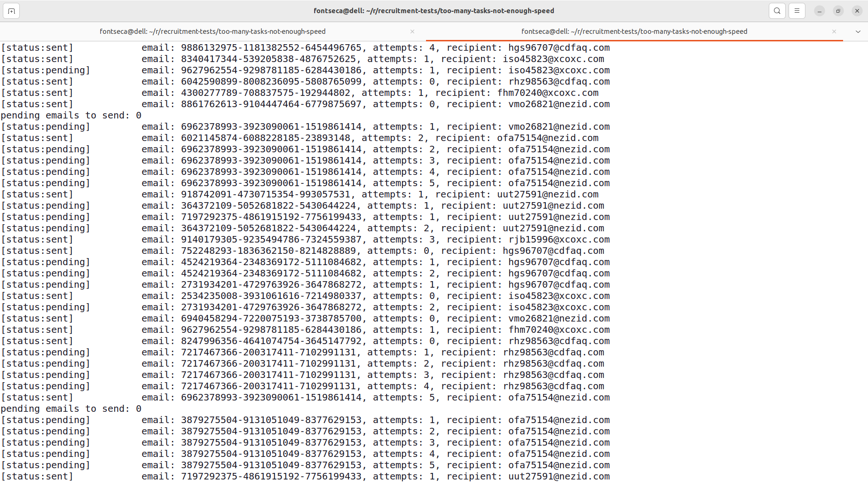Click sent 9627962554 line to fhm70240@xcoxc.com
Viewport: 868px width, 495px height.
pyautogui.click(x=305, y=330)
